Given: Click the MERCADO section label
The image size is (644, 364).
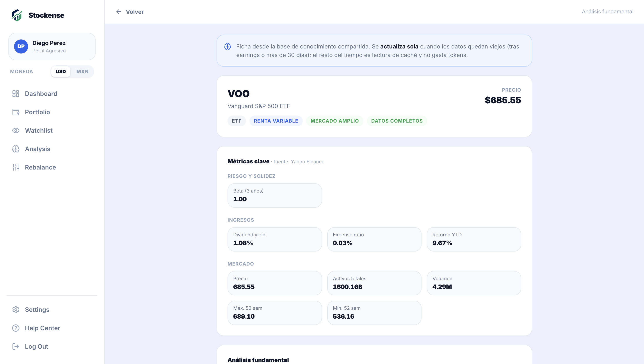Looking at the screenshot, I should [x=240, y=264].
